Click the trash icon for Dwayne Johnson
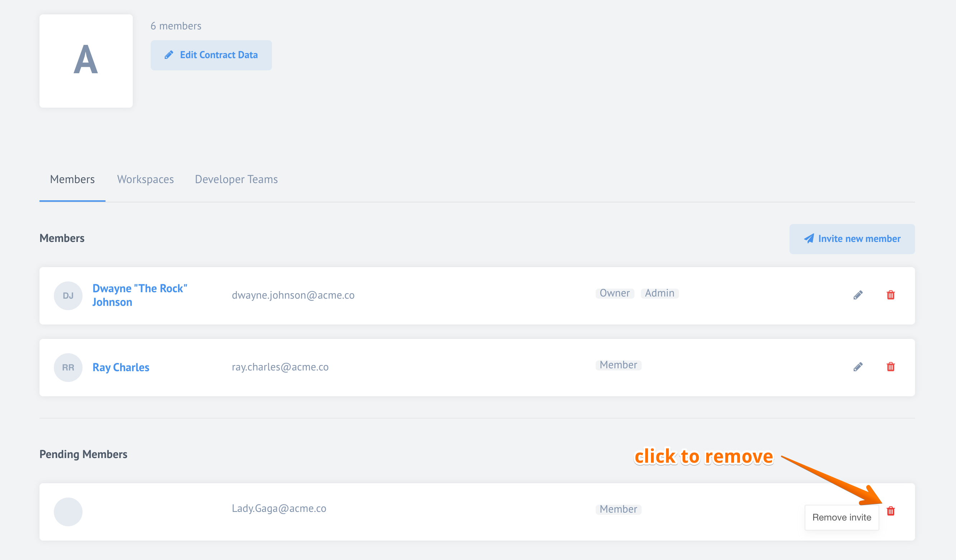956x560 pixels. click(x=891, y=295)
